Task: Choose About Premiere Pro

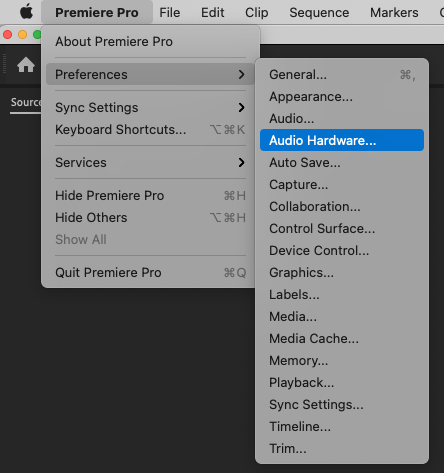Action: [x=150, y=42]
